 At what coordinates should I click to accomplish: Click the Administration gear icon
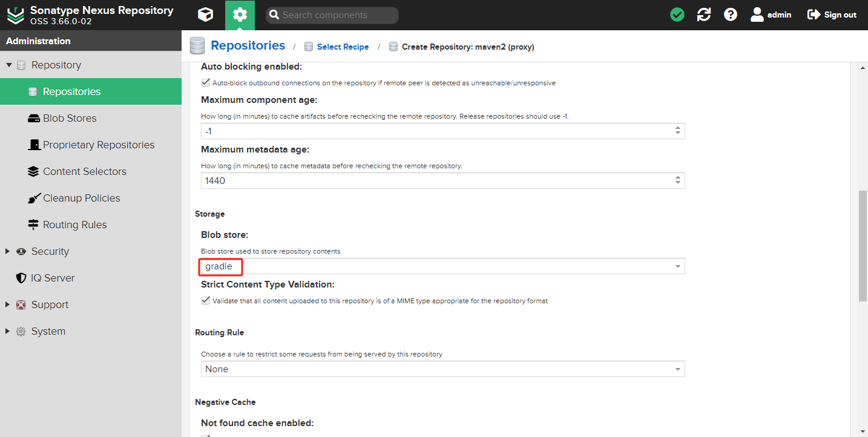click(x=240, y=15)
